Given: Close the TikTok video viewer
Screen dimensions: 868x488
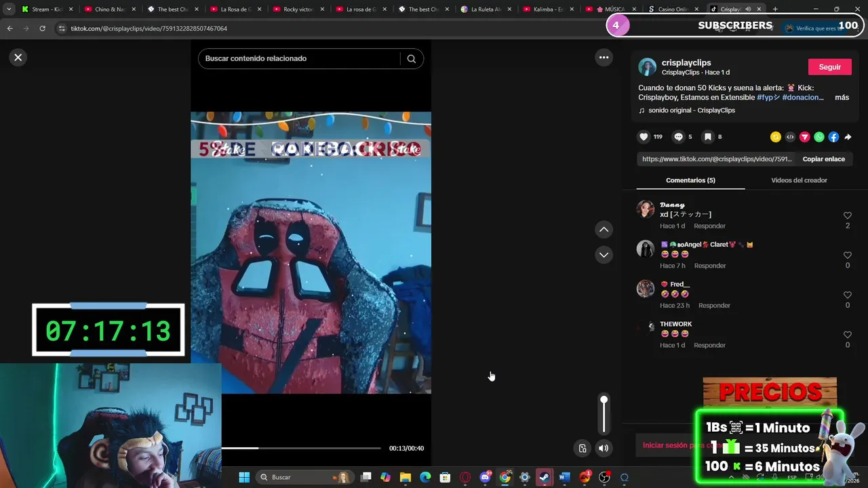Looking at the screenshot, I should pyautogui.click(x=18, y=58).
